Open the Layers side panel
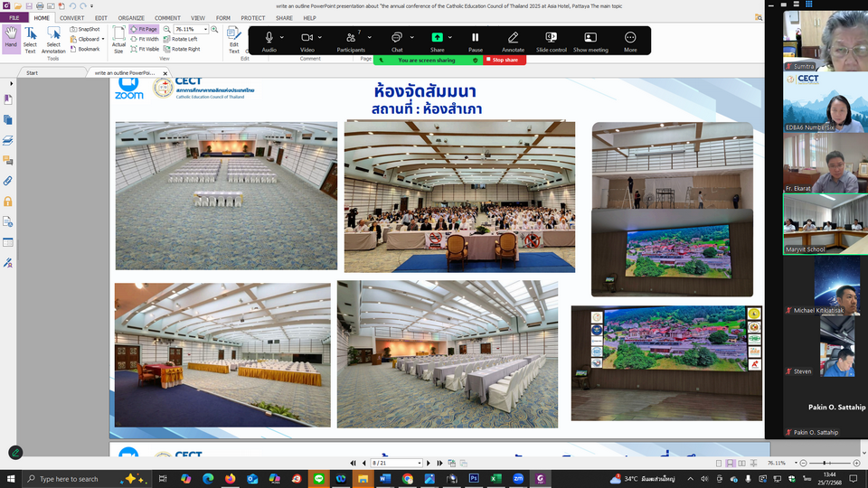868x488 pixels. [x=8, y=141]
